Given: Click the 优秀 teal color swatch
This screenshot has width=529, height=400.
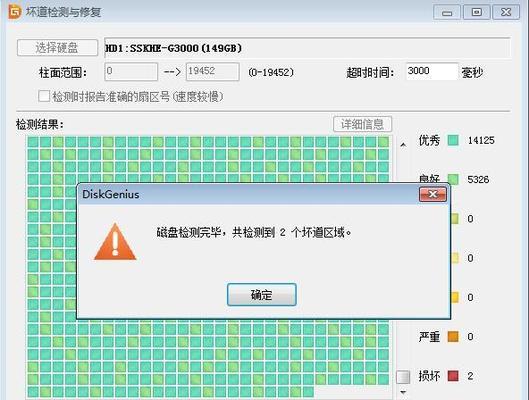Looking at the screenshot, I should point(453,140).
